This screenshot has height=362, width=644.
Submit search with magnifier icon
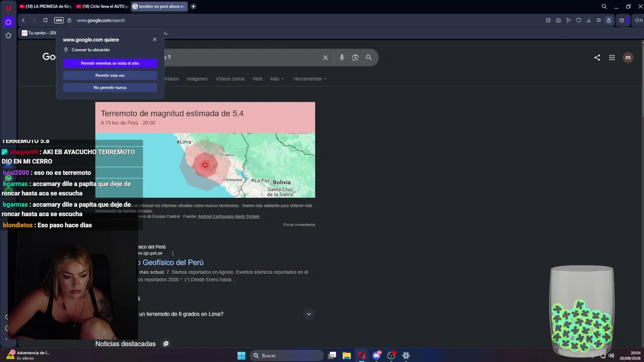tap(369, 57)
